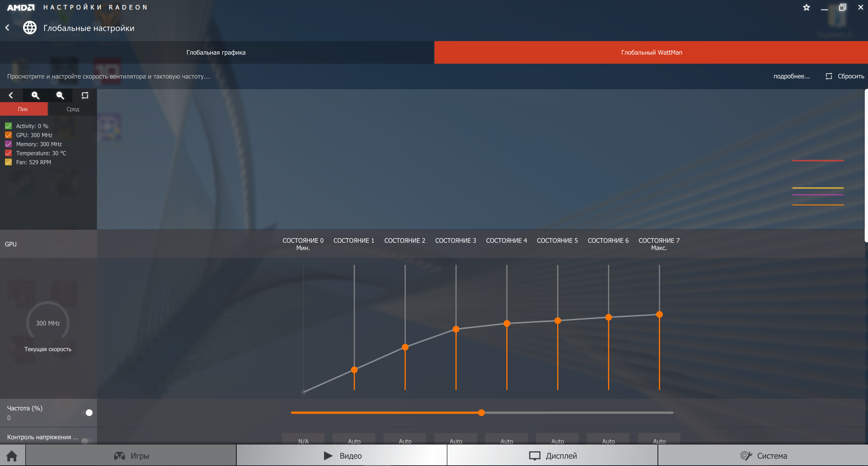The height and width of the screenshot is (466, 868).
Task: Switch to Глобальная графика tab
Action: [x=216, y=53]
